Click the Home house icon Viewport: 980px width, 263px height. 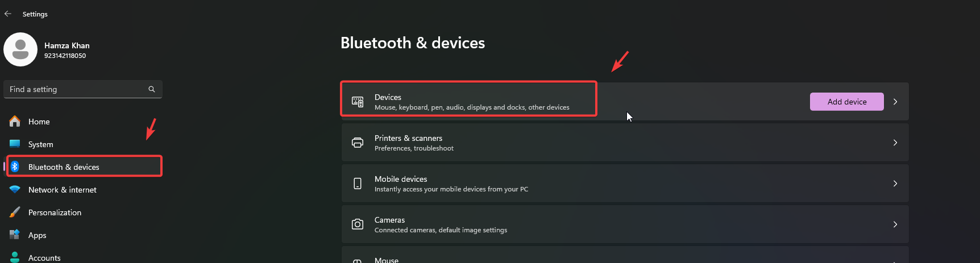15,122
